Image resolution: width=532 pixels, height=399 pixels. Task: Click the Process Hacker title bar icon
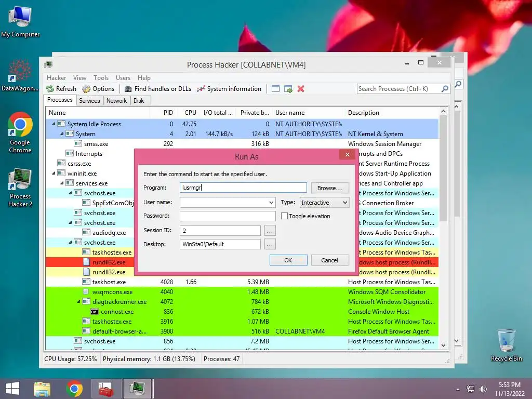point(48,64)
